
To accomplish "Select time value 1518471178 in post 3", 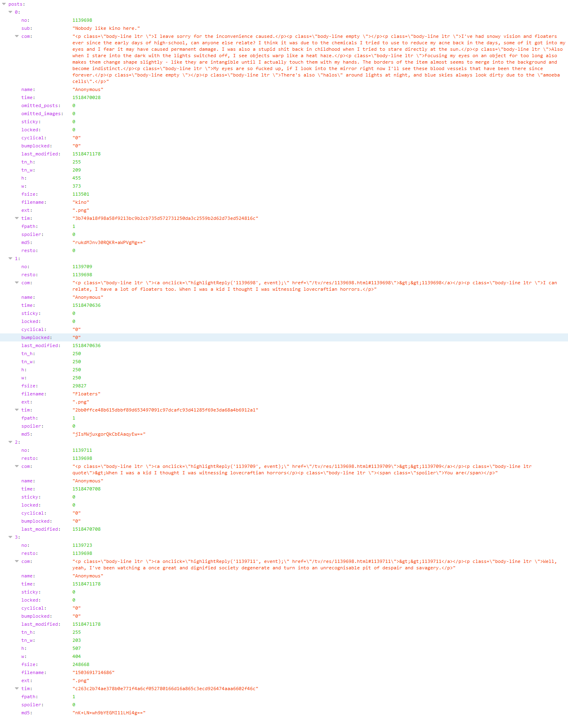I will point(87,584).
